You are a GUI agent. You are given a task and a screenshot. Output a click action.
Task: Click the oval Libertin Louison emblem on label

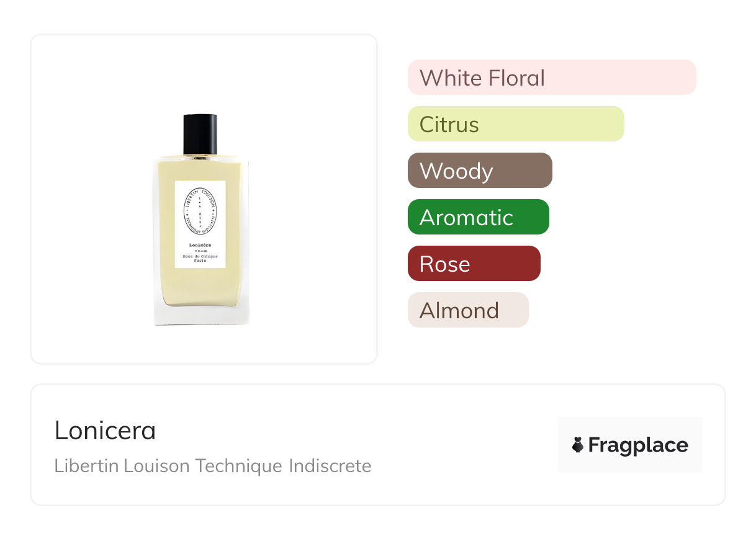point(200,211)
